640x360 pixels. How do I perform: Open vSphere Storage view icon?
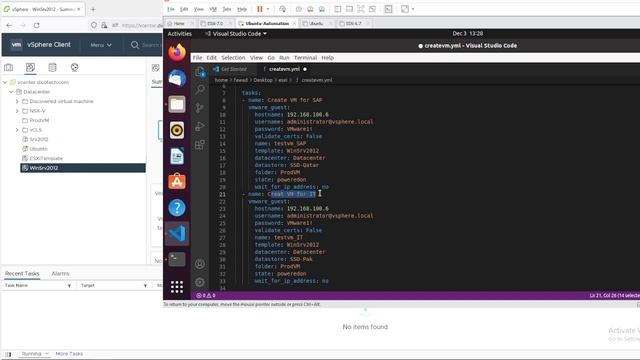52,67
